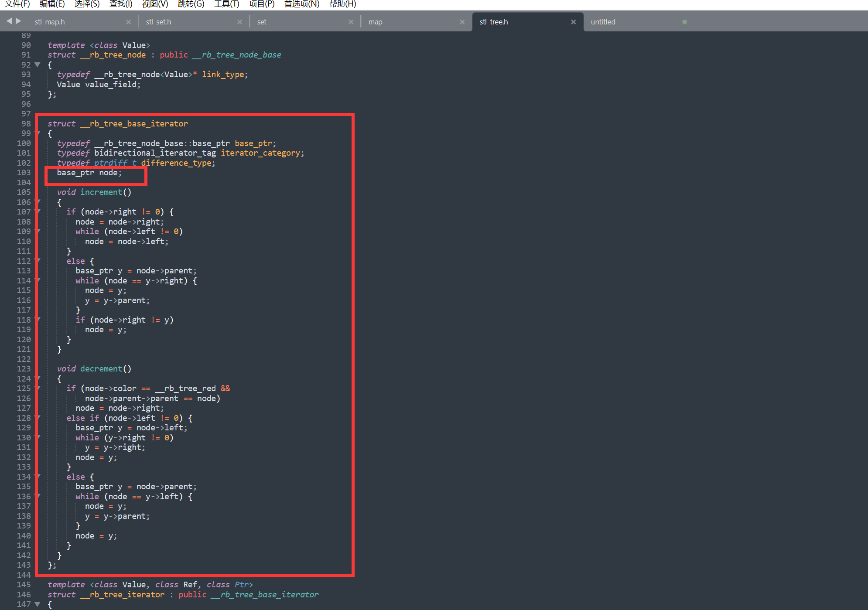Collapse the else block fold at line 112
868x610 pixels.
(x=38, y=261)
